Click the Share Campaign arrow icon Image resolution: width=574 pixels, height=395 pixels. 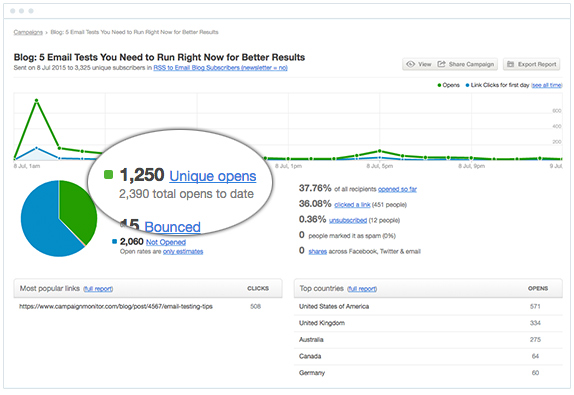[441, 64]
